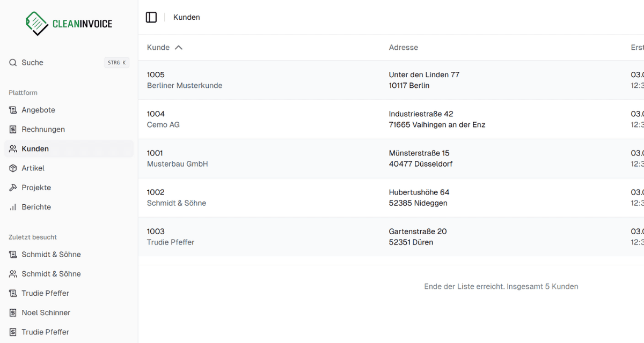Click invoice icon beside Noel Schinner
The width and height of the screenshot is (644, 343).
point(13,312)
